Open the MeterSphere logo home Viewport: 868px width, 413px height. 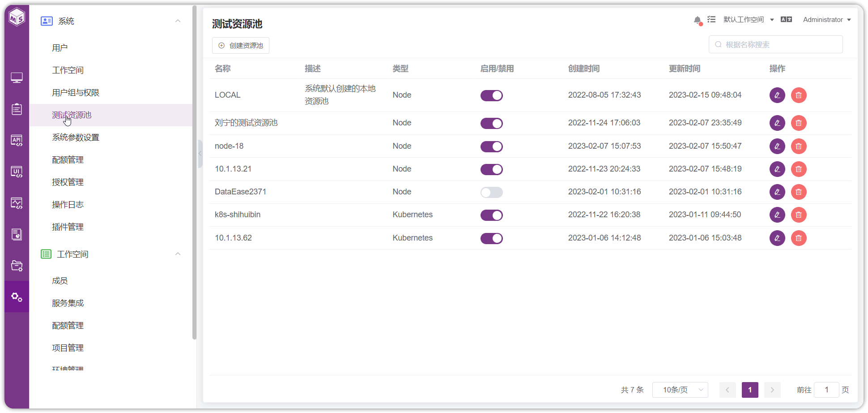17,17
